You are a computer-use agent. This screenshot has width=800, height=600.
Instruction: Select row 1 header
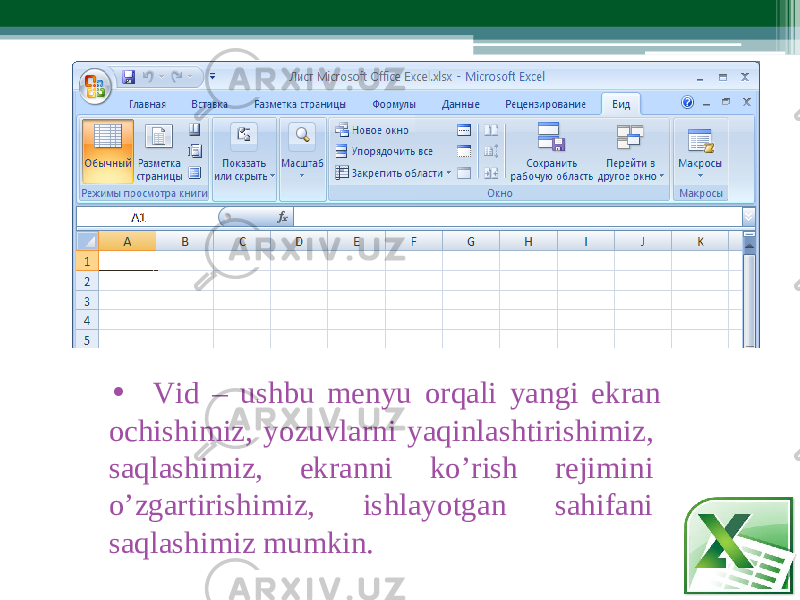tap(87, 261)
